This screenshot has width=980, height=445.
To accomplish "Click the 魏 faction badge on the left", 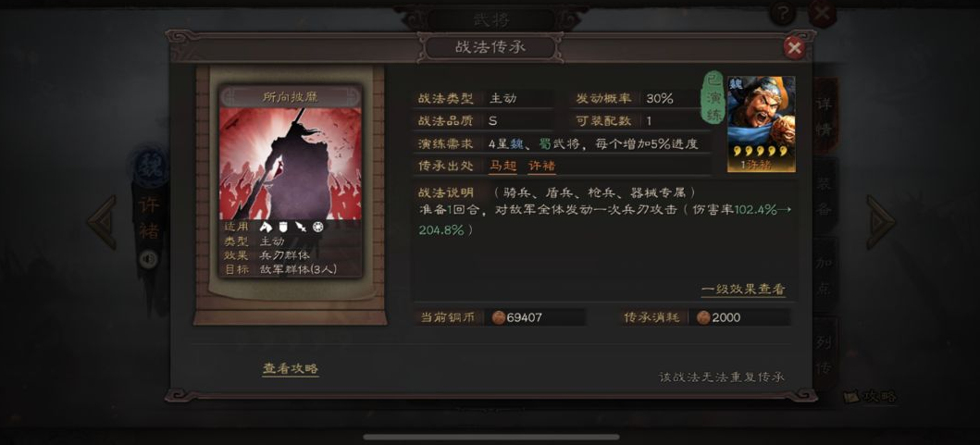I will coord(149,167).
